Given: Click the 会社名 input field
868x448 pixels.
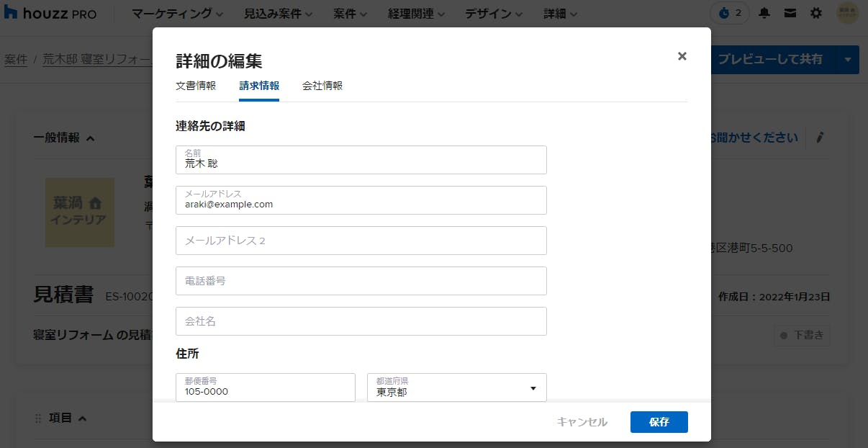Looking at the screenshot, I should [361, 321].
